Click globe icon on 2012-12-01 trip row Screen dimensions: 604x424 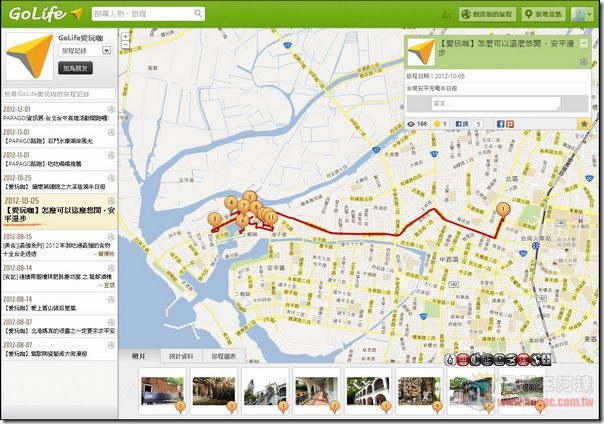(x=111, y=109)
